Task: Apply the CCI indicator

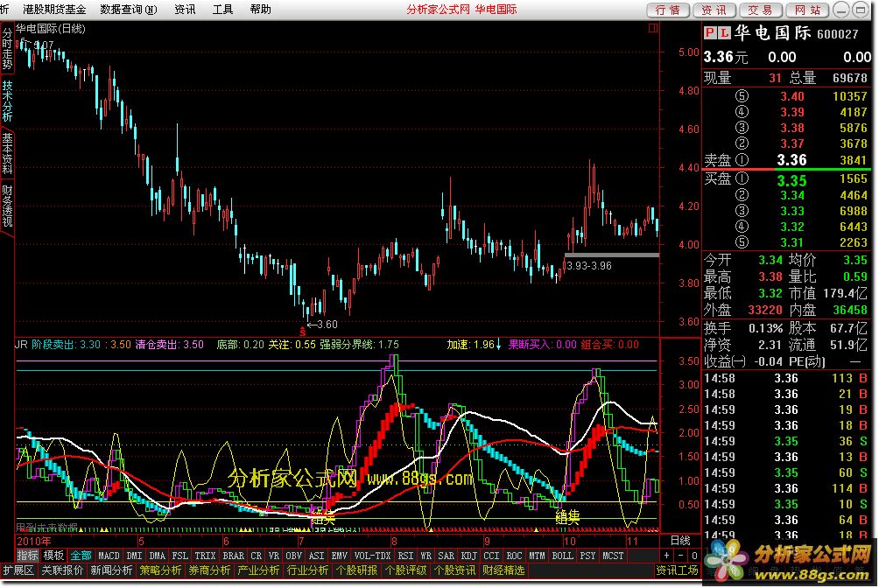Action: point(492,556)
